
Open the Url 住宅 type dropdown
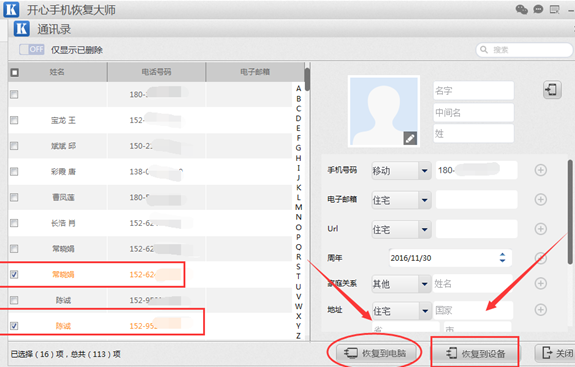pos(401,230)
